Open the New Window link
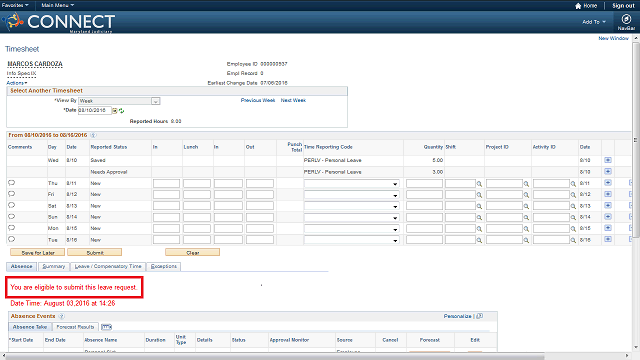 (x=613, y=38)
